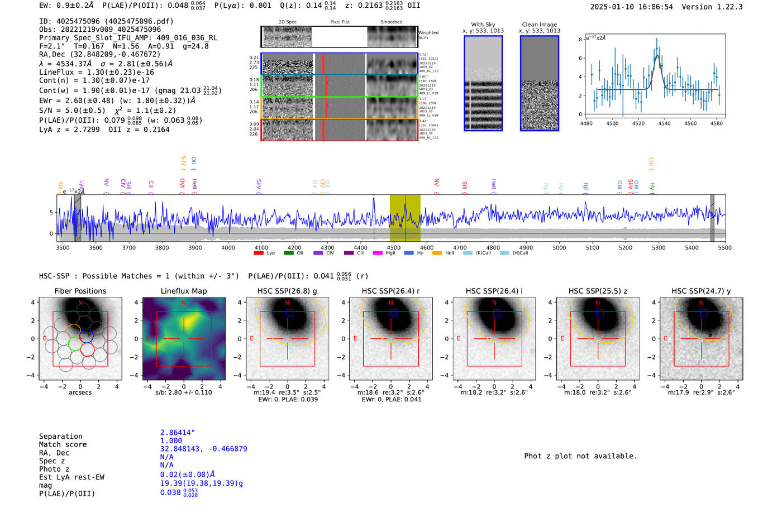Screen dimensions: 782x532
Task: Open the HSC SSP(26.4) r image
Action: click(x=391, y=338)
